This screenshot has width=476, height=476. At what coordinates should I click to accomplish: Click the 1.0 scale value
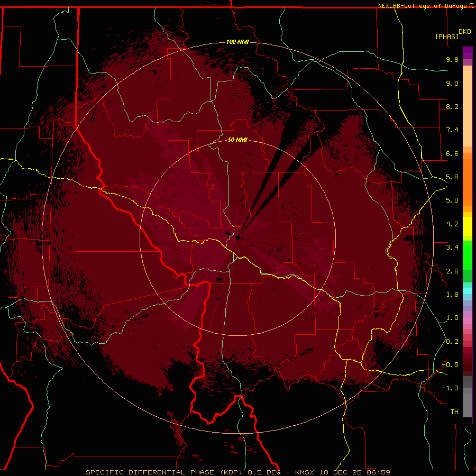(452, 318)
